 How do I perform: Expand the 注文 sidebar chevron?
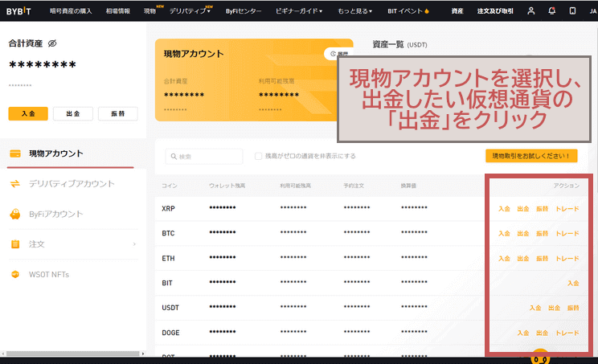tap(134, 244)
